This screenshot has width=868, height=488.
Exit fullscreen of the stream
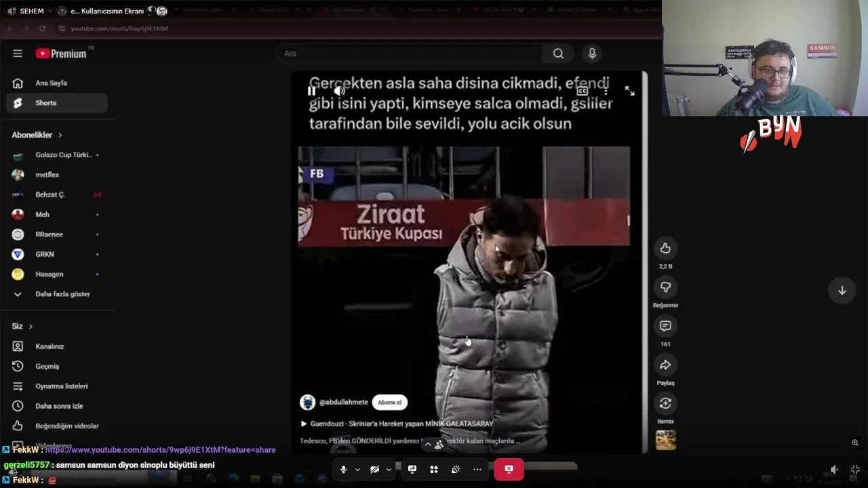pyautogui.click(x=855, y=470)
